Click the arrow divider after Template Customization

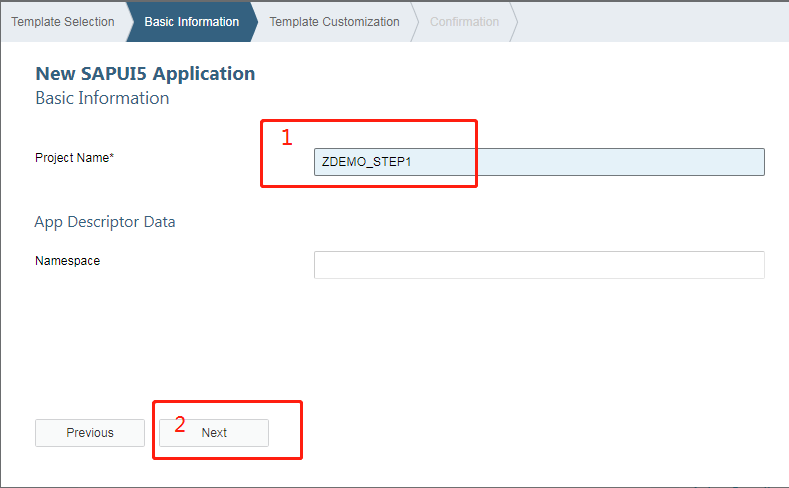click(x=414, y=21)
